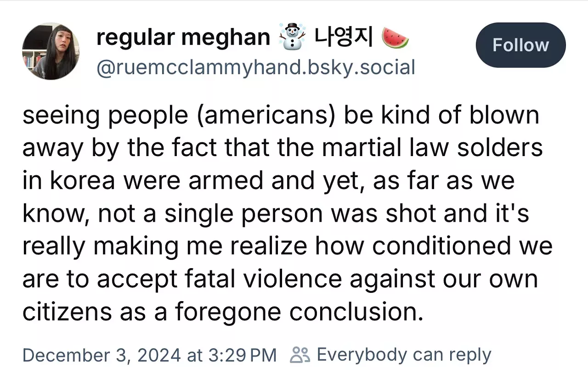588x370 pixels.
Task: Open the display name 'regular meghan'
Action: 183,38
